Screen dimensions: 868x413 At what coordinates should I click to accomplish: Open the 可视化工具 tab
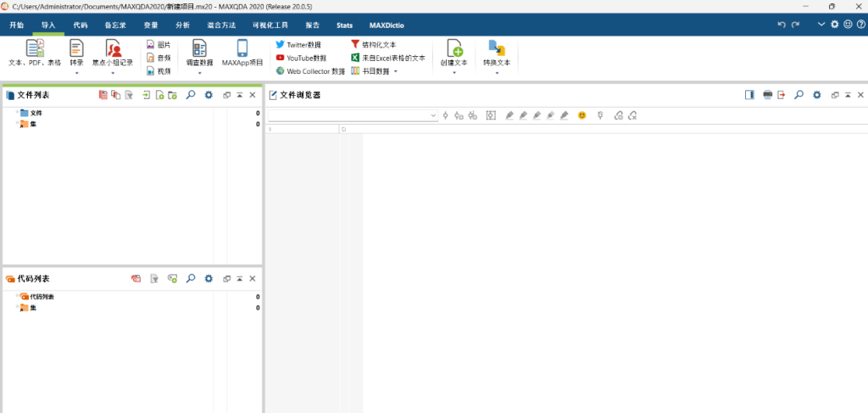click(x=264, y=25)
